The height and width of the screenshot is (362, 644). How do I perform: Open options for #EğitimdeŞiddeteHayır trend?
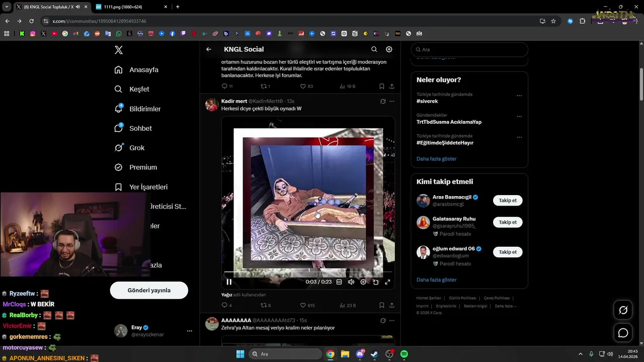(519, 137)
